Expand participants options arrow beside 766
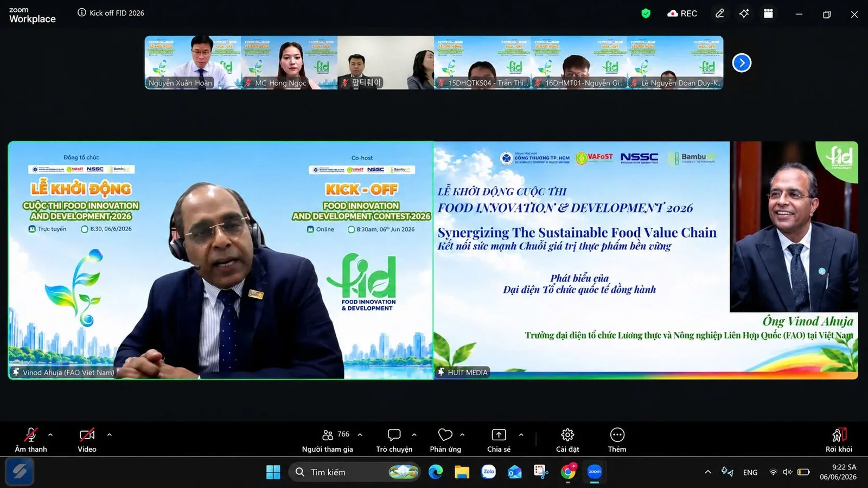Viewport: 868px width, 488px height. 360,435
